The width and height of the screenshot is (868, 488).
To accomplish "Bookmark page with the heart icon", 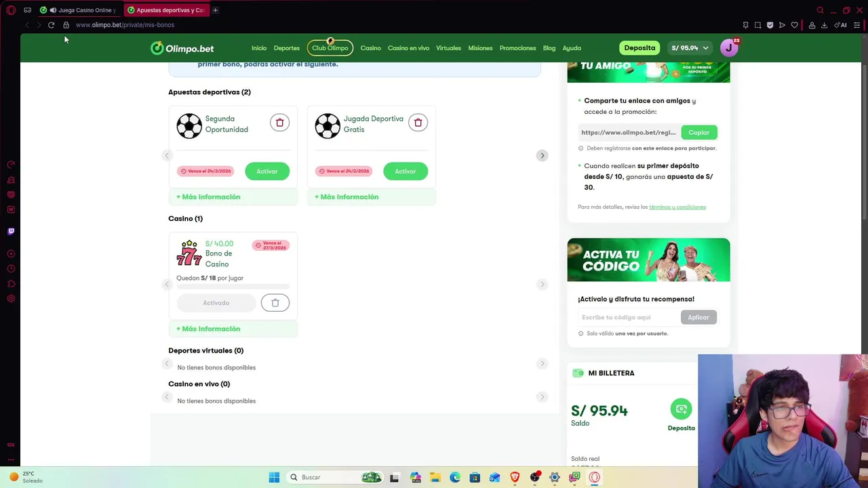I will pos(794,25).
